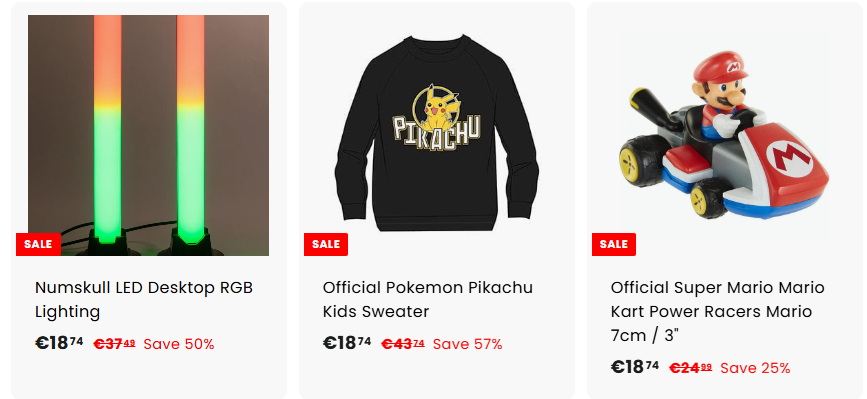This screenshot has height=399, width=867.
Task: Click the Save 25% discount label
Action: pos(755,368)
